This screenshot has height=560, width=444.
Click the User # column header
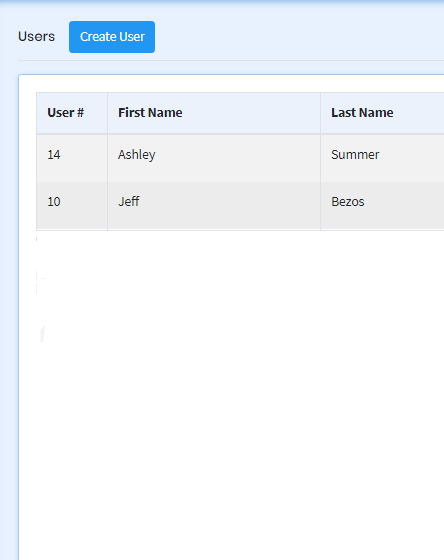coord(72,113)
